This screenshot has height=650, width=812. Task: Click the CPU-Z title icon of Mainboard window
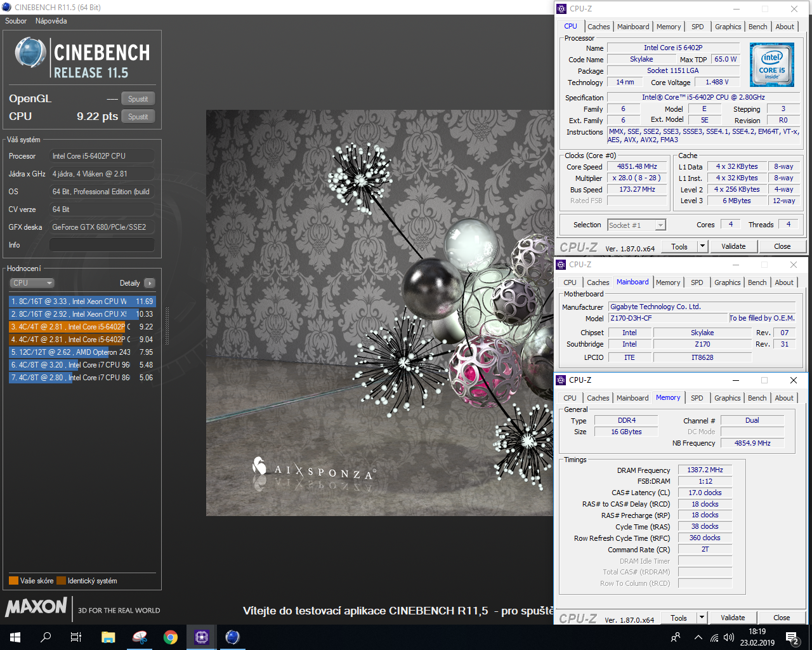[x=561, y=265]
